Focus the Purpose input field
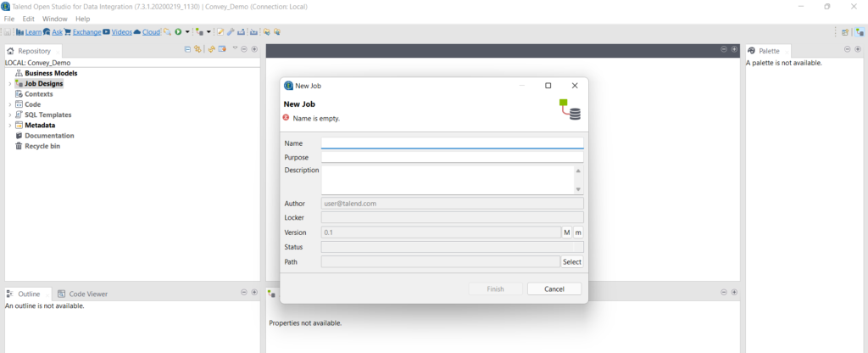The image size is (868, 353). [x=453, y=157]
